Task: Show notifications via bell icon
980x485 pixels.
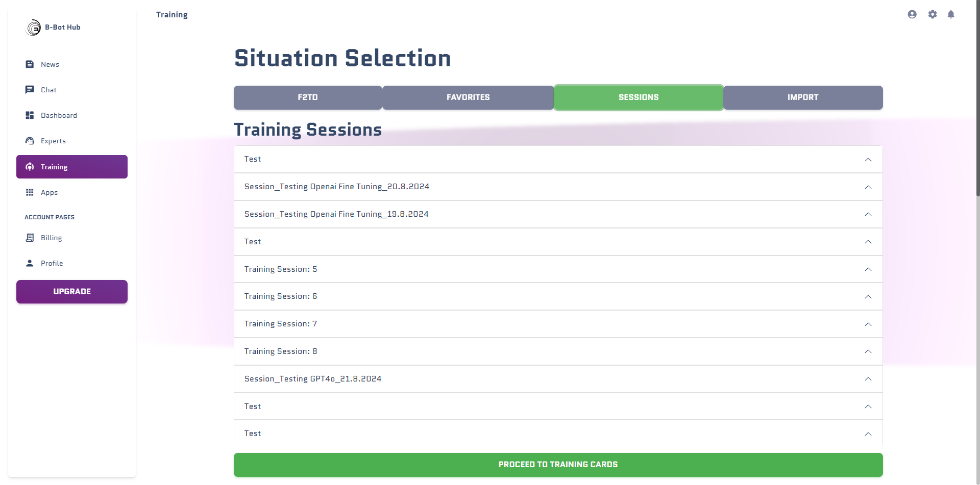Action: tap(951, 14)
